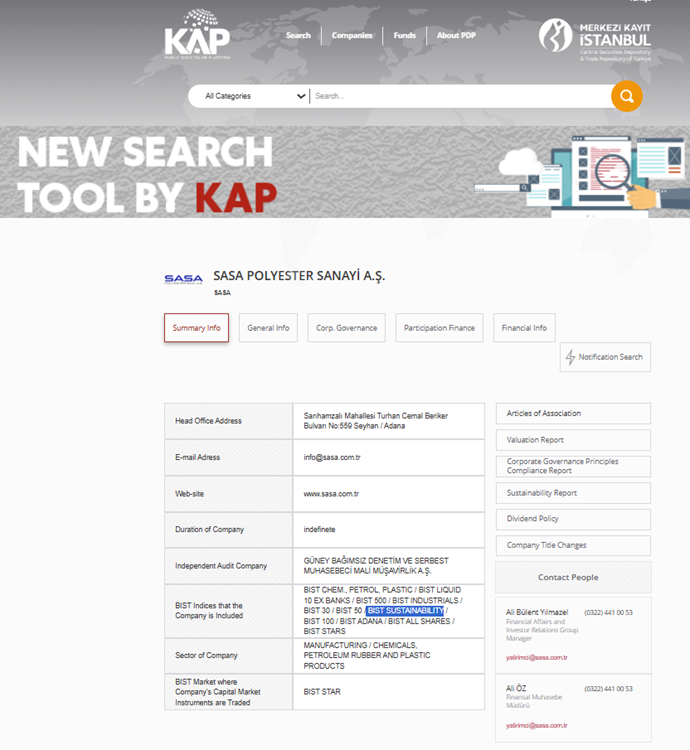Click the Independent Audit Company label
Image resolution: width=690 pixels, height=750 pixels.
(221, 566)
